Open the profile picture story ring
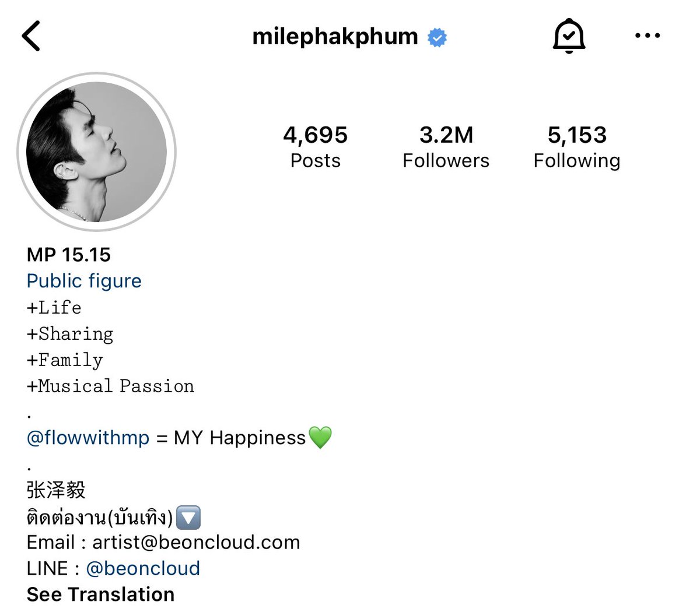This screenshot has height=612, width=700. point(97,152)
